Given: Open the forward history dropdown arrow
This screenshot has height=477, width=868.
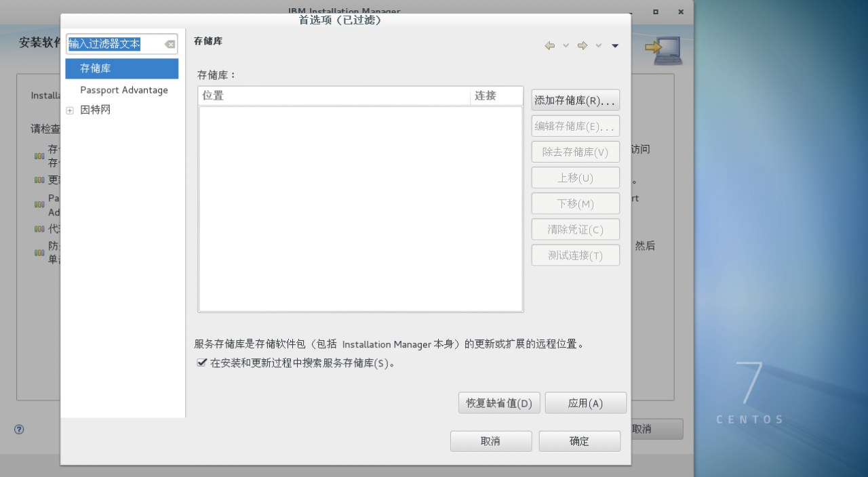Looking at the screenshot, I should pyautogui.click(x=598, y=45).
